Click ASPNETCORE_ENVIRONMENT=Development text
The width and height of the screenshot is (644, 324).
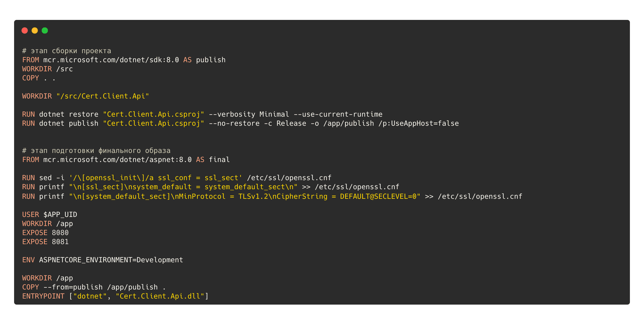point(111,260)
